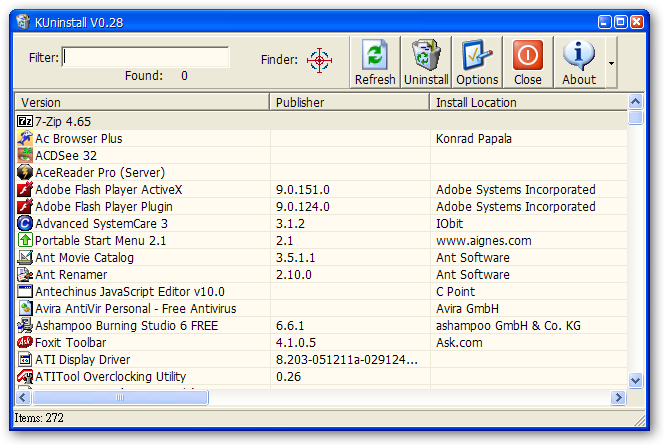Click the Refresh toolbar icon
This screenshot has height=445, width=664.
(x=375, y=55)
